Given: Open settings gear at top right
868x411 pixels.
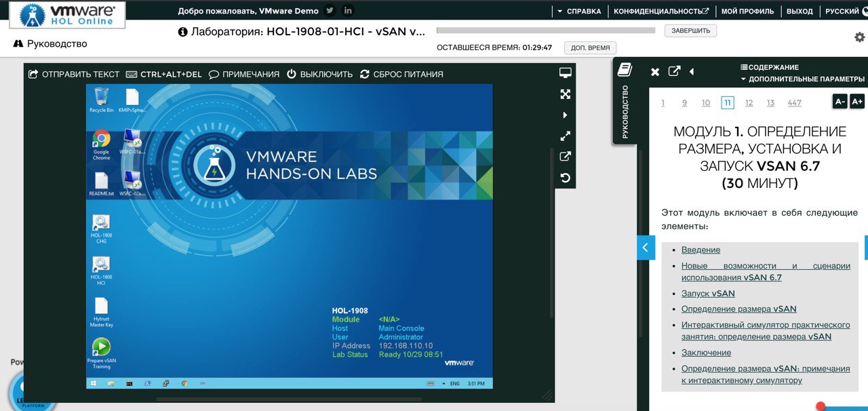Looking at the screenshot, I should [x=859, y=37].
